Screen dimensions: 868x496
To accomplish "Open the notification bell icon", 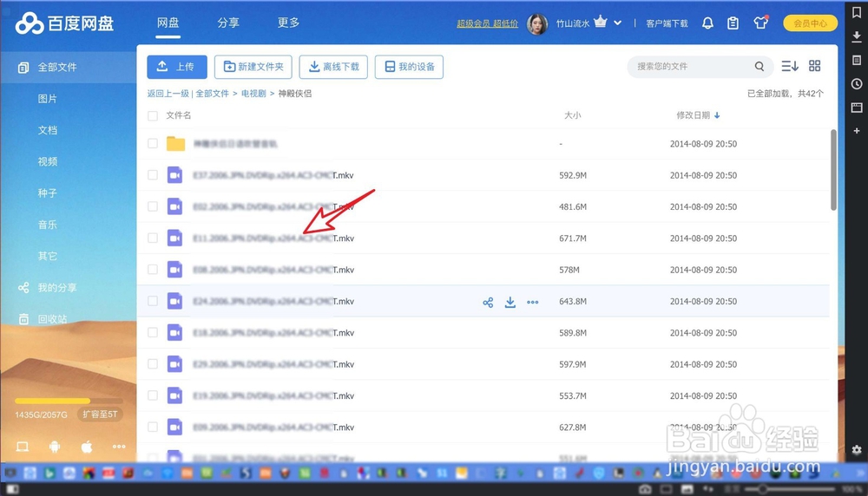I will (707, 23).
